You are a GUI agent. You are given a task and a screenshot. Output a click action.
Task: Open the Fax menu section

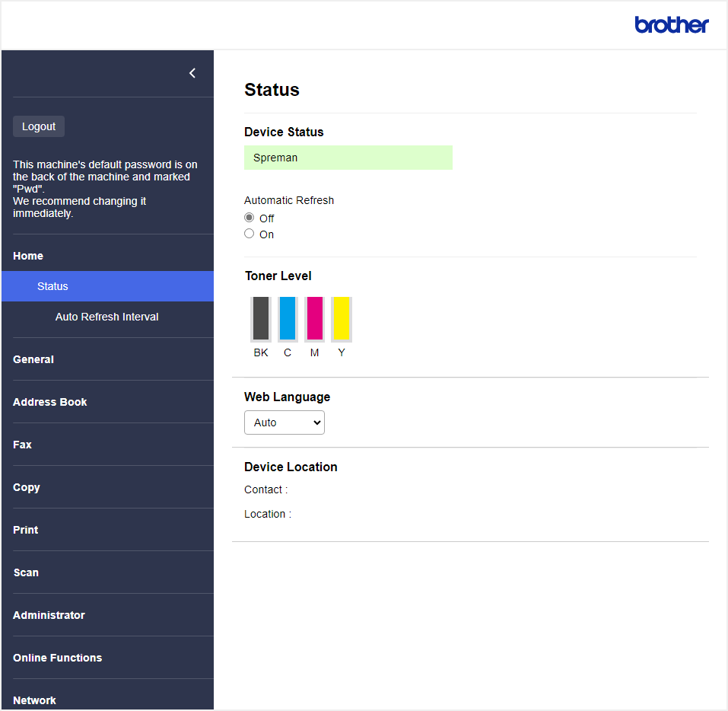22,445
